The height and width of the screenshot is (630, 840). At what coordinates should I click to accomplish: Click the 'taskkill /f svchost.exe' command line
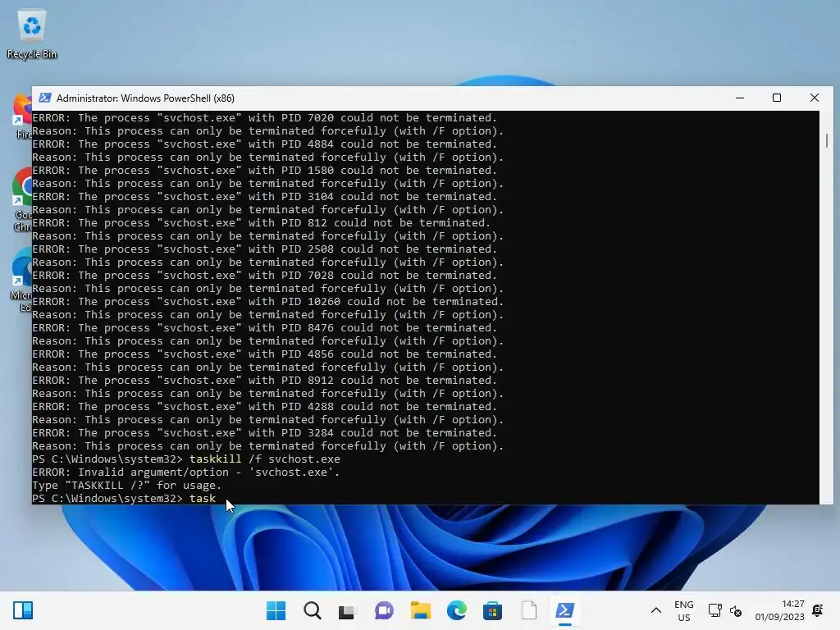186,459
